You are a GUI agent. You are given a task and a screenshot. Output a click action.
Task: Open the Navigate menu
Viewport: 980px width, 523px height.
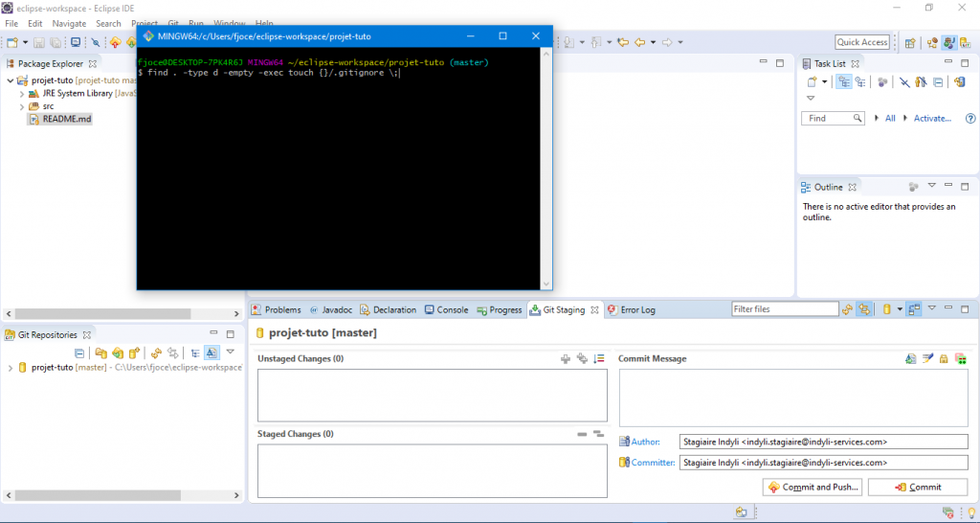point(69,23)
